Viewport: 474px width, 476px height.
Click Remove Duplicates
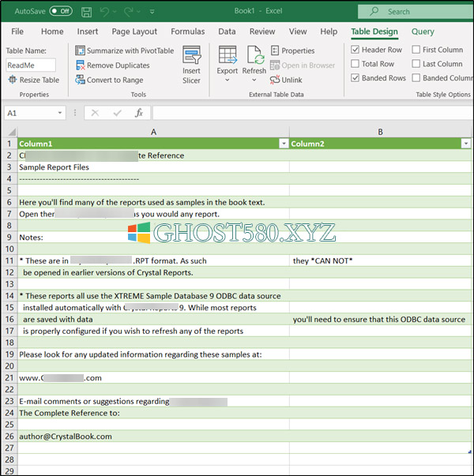click(112, 66)
